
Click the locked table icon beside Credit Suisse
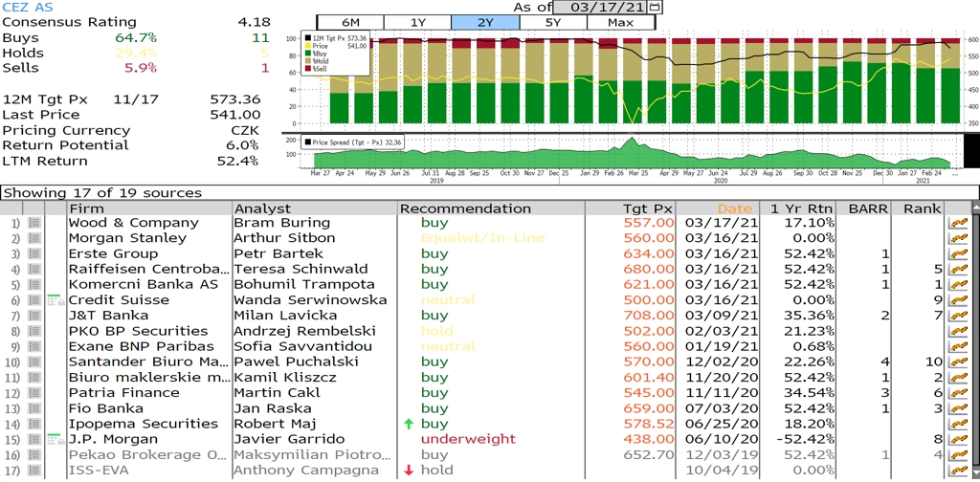tap(56, 300)
